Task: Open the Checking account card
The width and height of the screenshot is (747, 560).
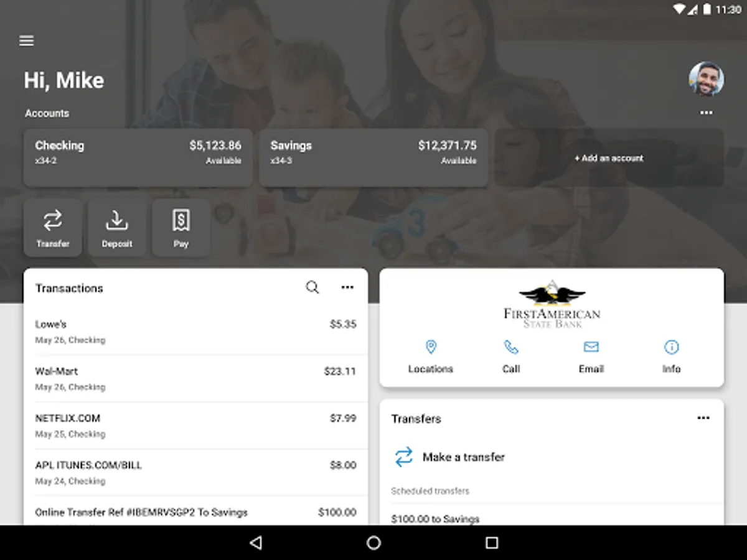Action: (x=138, y=157)
